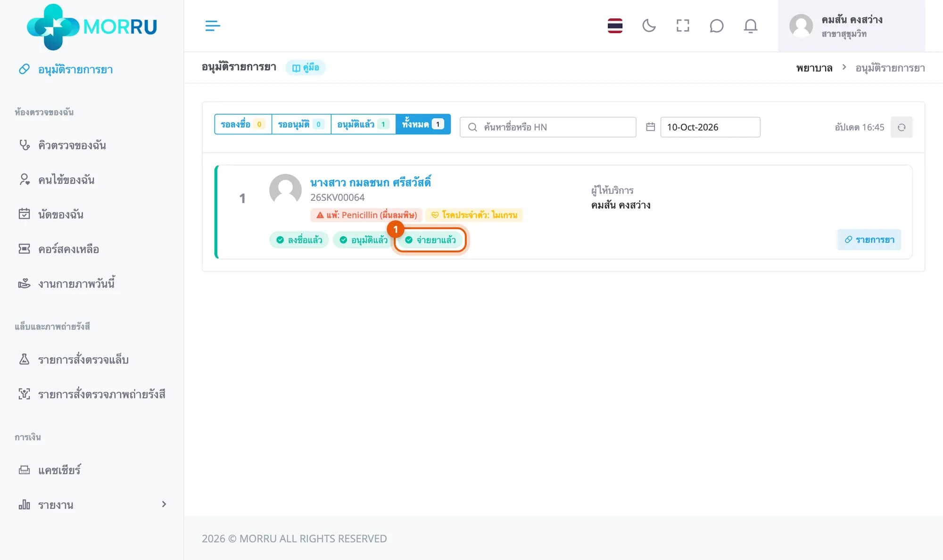Image resolution: width=943 pixels, height=560 pixels.
Task: Click the 10-Oct-2026 date field
Action: [x=710, y=127]
